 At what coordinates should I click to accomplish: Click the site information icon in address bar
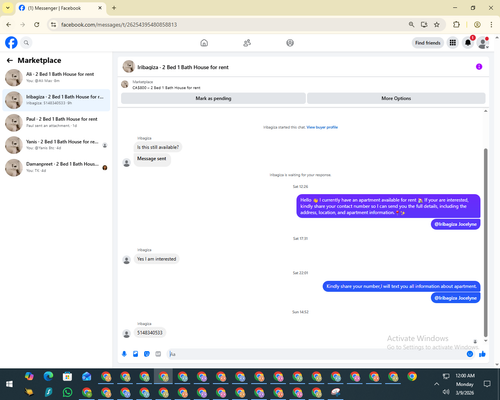(53, 25)
